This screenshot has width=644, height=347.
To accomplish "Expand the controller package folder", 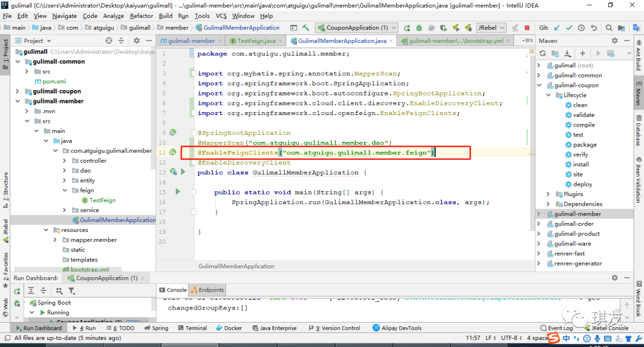I will 64,160.
